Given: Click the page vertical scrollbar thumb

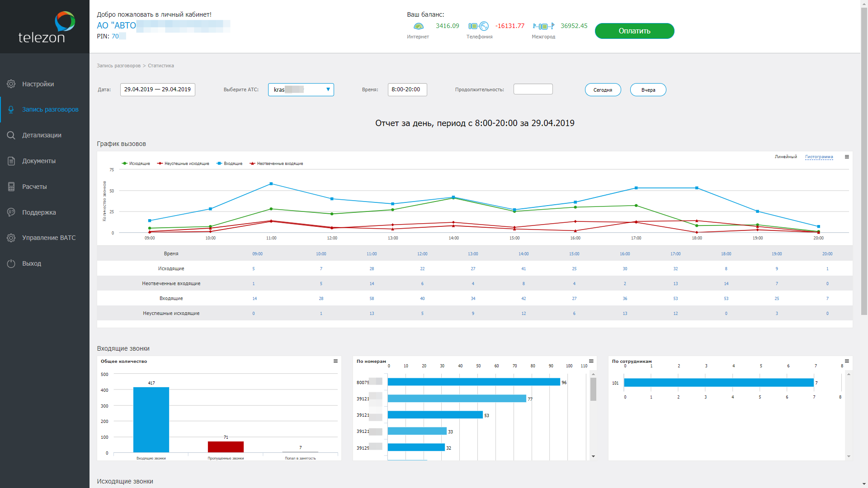Looking at the screenshot, I should coord(864,160).
